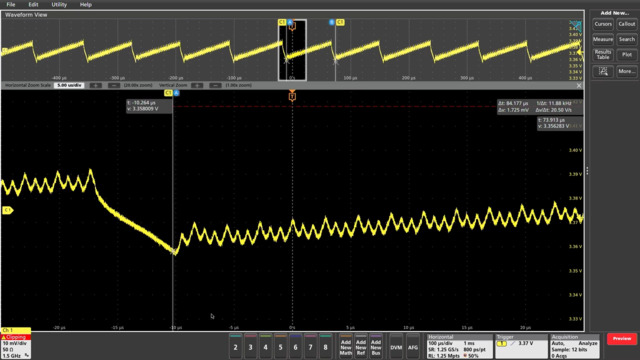Select the three-dot panel handle

[x=587, y=171]
